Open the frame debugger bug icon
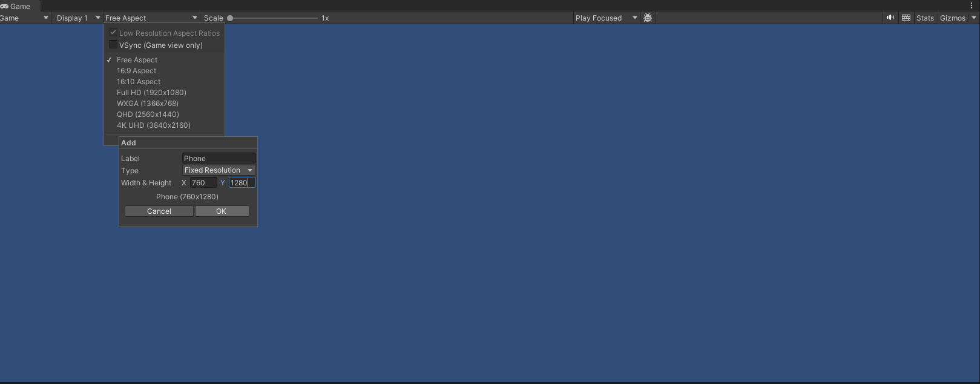The height and width of the screenshot is (384, 980). [x=648, y=18]
